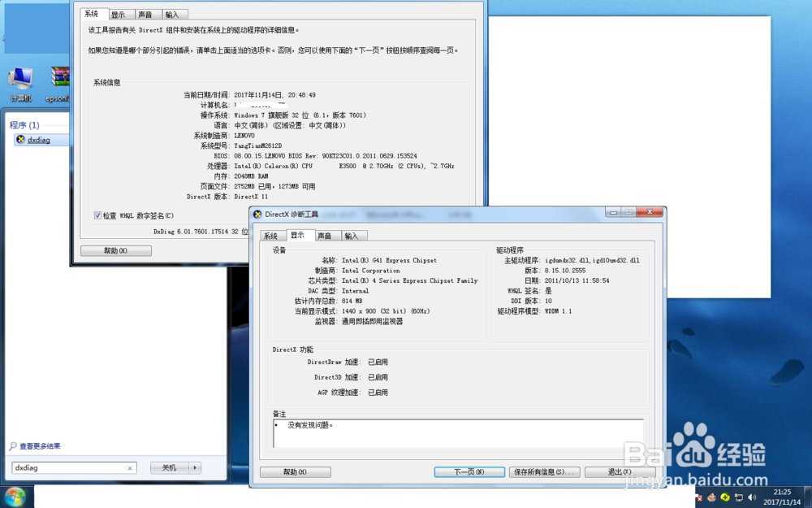Click the Action Center flag tray icon
Screen dimensions: 812x508
[698, 498]
